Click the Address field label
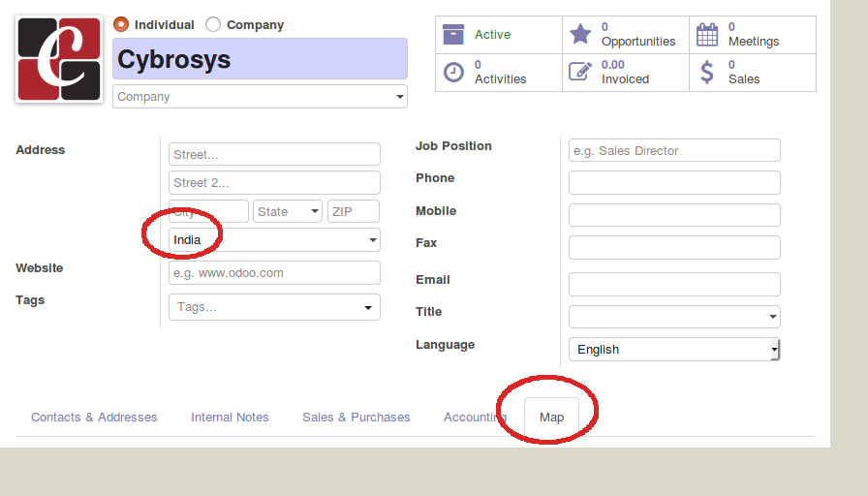Image resolution: width=868 pixels, height=496 pixels. [x=41, y=150]
